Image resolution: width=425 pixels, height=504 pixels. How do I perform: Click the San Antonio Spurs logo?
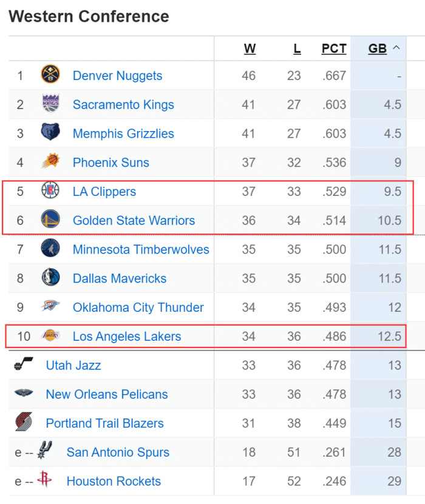[x=44, y=451]
